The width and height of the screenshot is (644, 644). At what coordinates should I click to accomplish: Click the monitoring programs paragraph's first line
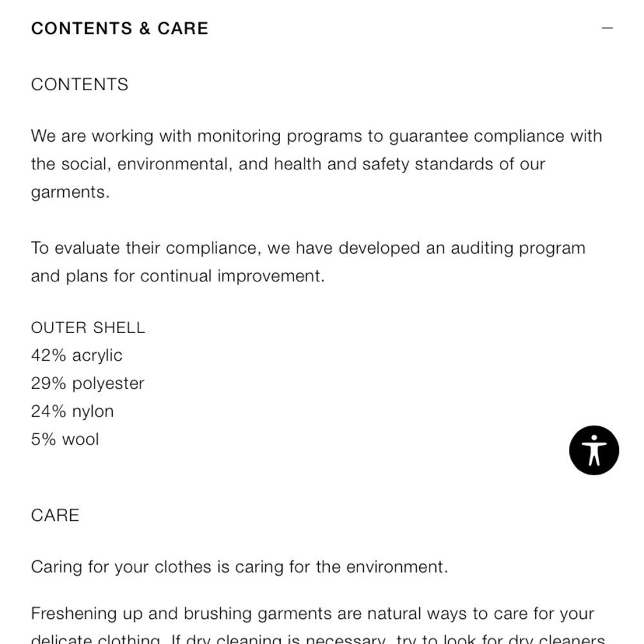tap(317, 136)
